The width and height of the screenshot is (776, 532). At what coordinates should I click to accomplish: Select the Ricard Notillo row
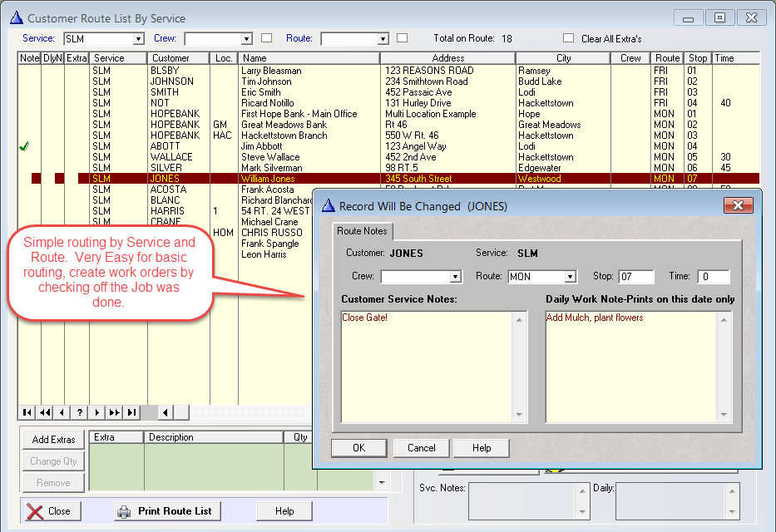[x=388, y=103]
